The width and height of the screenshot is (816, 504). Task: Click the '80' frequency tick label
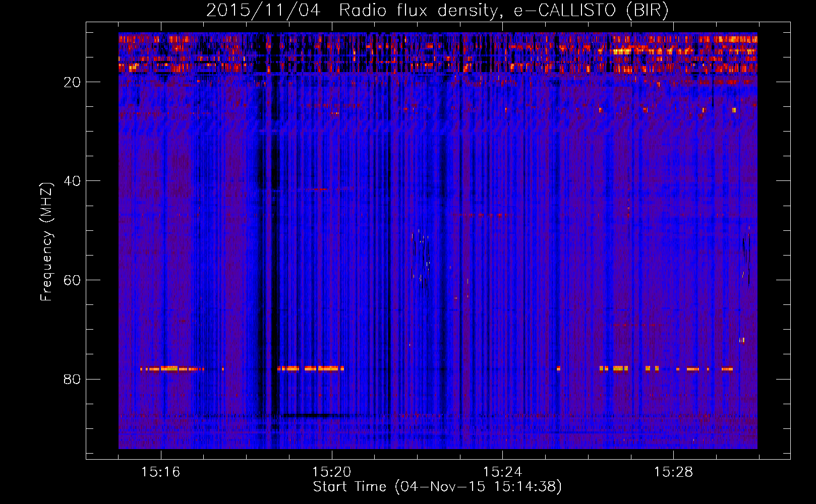72,379
